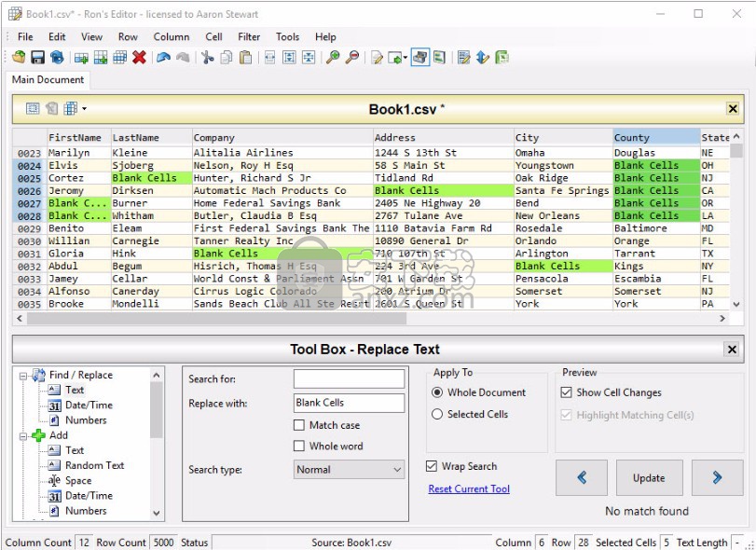Click the blue grid icon in Book1.csv header
Screen dimensions: 756x550
click(71, 108)
